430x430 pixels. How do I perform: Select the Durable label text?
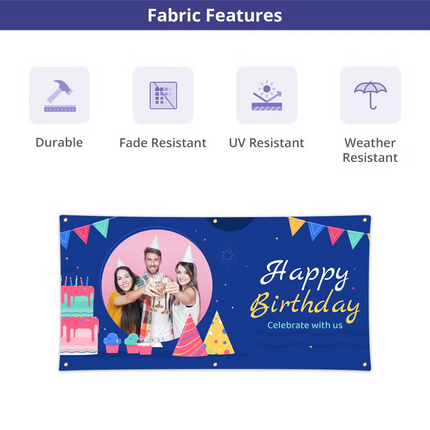tap(59, 142)
